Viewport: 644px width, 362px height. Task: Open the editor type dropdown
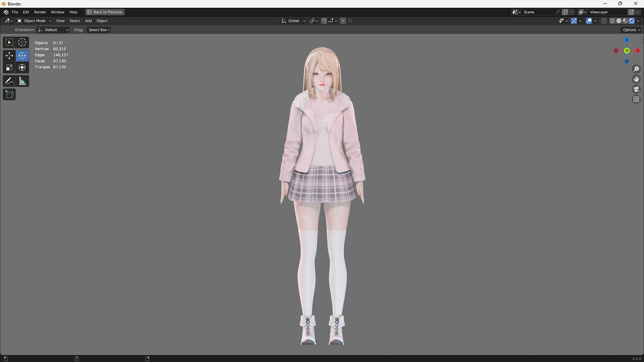click(x=9, y=21)
